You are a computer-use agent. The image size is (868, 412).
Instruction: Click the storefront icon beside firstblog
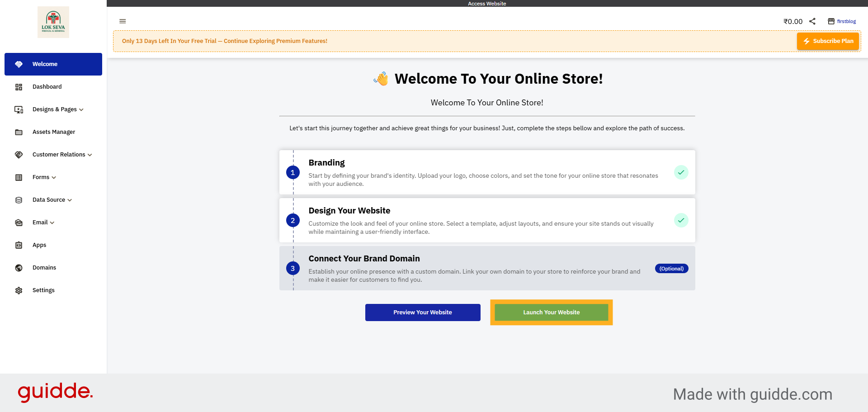[830, 21]
